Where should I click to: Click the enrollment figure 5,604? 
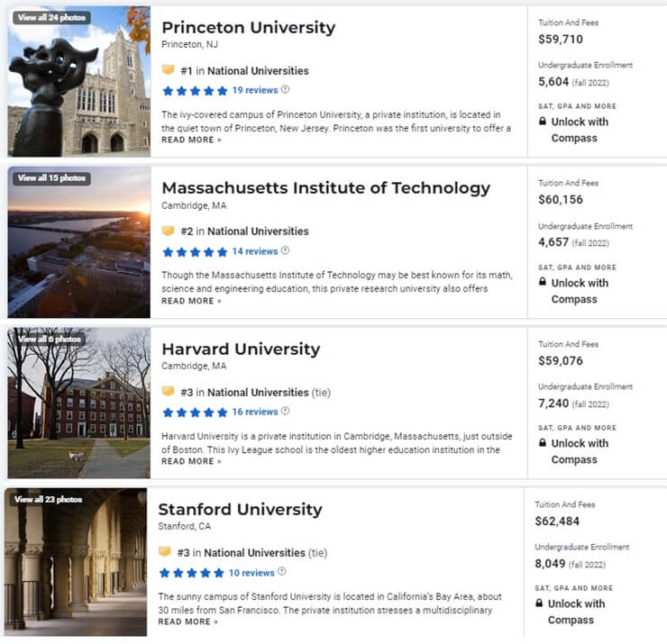pos(553,82)
